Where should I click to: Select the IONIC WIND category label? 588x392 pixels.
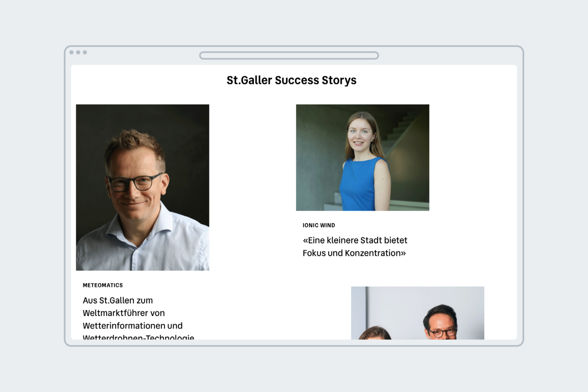(x=319, y=225)
